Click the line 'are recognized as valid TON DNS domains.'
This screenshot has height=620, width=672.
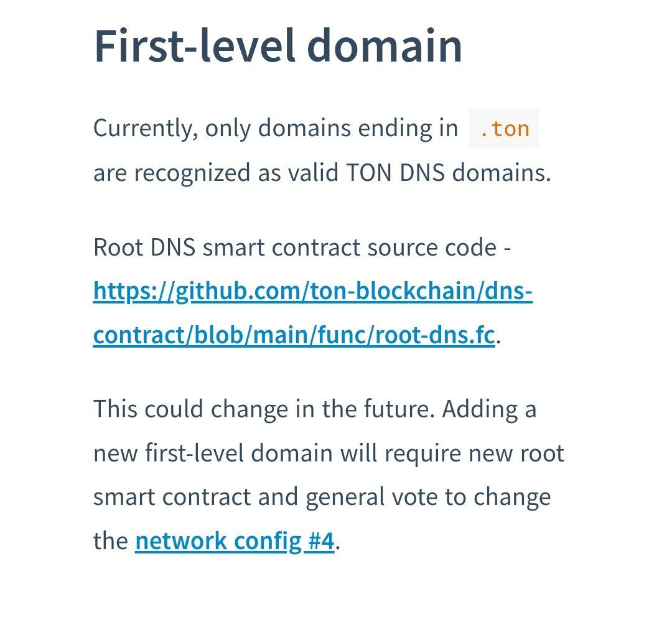[322, 173]
